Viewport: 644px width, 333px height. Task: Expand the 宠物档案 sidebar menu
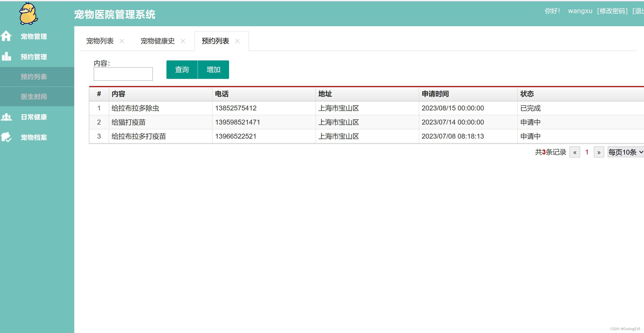click(34, 137)
